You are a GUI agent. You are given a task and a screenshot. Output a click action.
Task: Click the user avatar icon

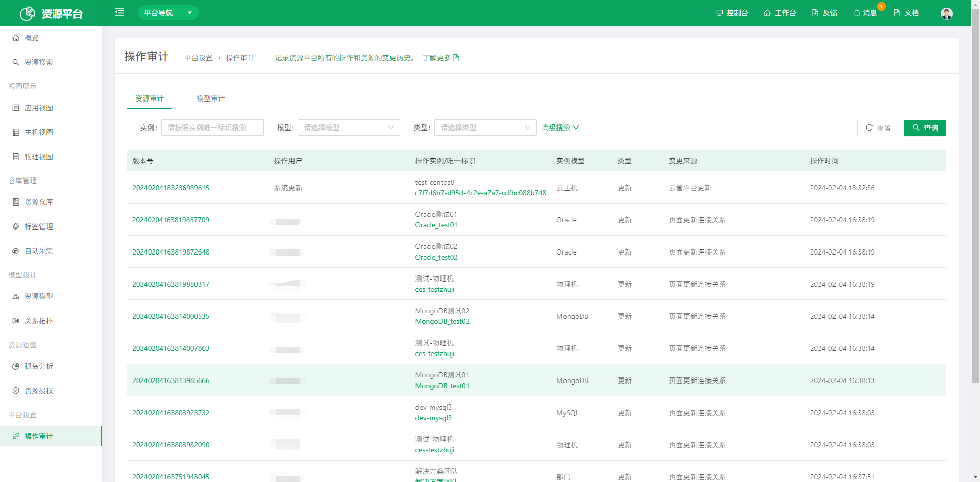point(947,13)
